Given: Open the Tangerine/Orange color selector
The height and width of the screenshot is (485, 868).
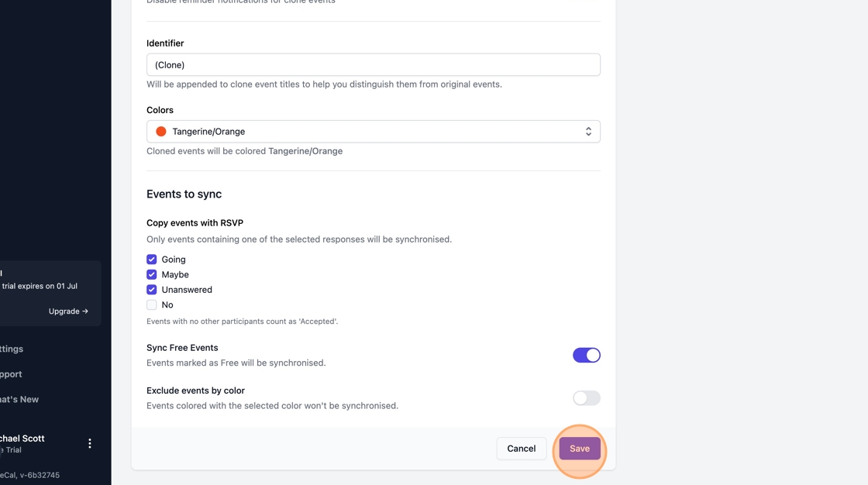Looking at the screenshot, I should pyautogui.click(x=373, y=132).
